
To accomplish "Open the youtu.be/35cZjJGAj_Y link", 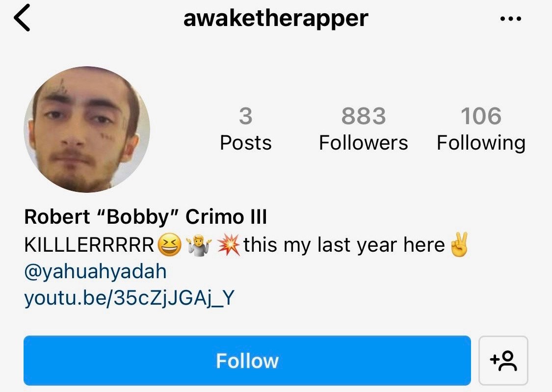I will (x=129, y=298).
